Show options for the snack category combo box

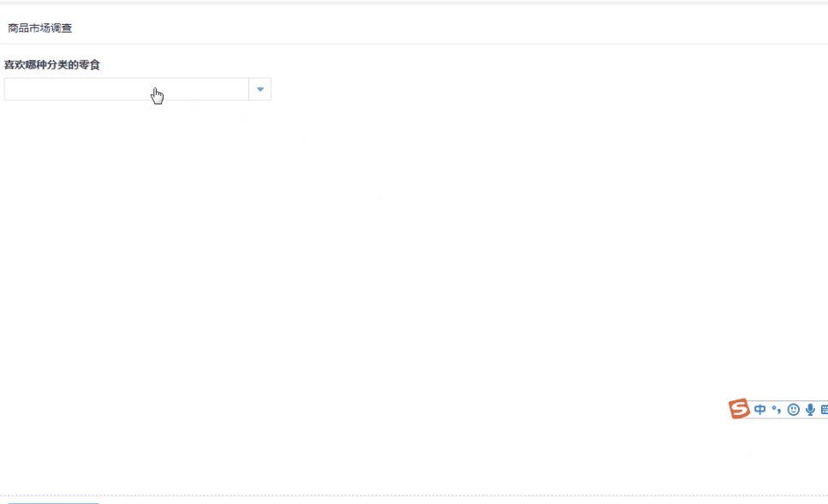[260, 89]
